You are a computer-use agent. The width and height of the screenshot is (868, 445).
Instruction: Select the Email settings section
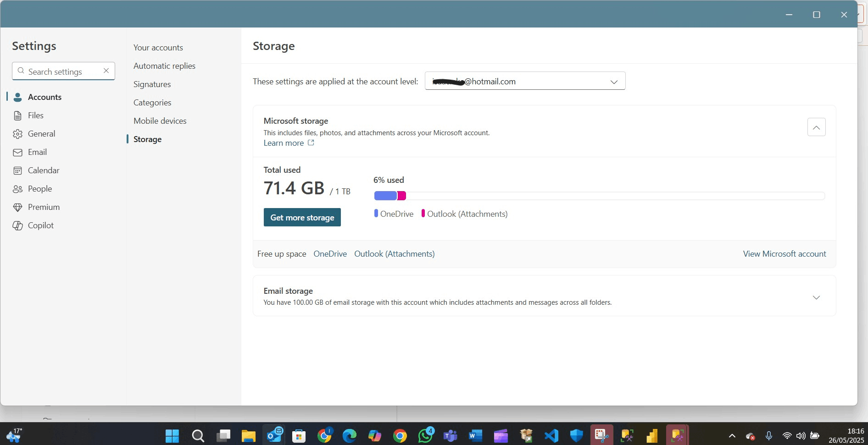pyautogui.click(x=37, y=152)
